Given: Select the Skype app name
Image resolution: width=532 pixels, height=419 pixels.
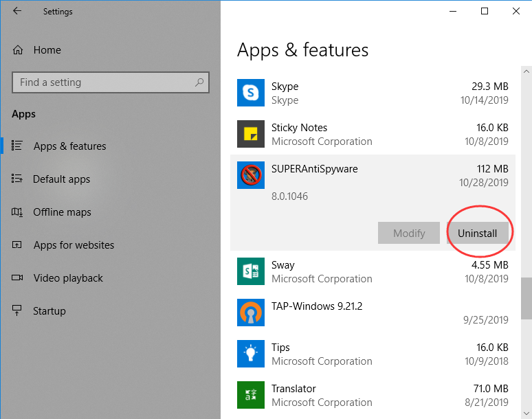Looking at the screenshot, I should point(285,87).
